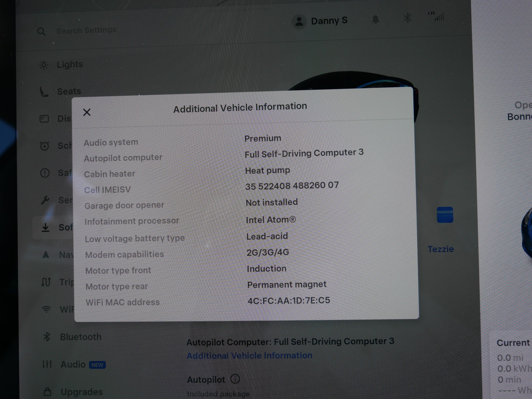The width and height of the screenshot is (532, 399).
Task: Click the Tezzie vehicle name link
Action: click(440, 249)
